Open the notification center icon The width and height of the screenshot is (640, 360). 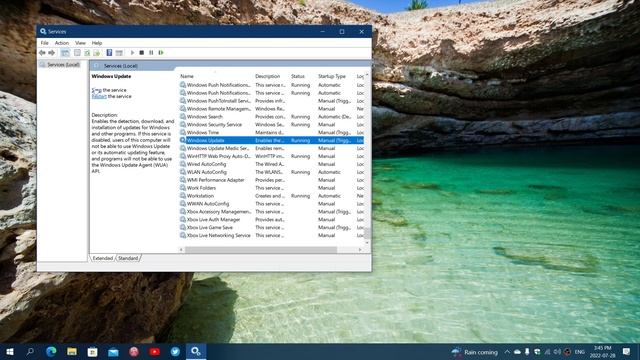pos(627,352)
